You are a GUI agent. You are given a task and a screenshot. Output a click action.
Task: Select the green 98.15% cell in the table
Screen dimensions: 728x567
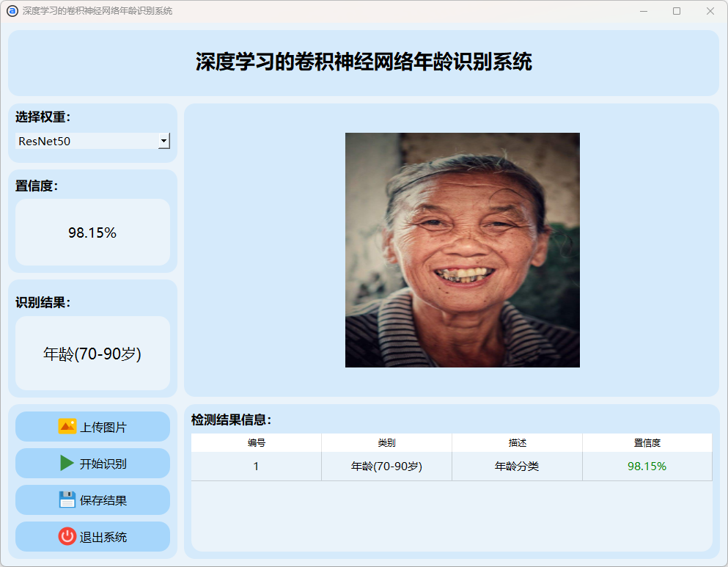pos(647,467)
